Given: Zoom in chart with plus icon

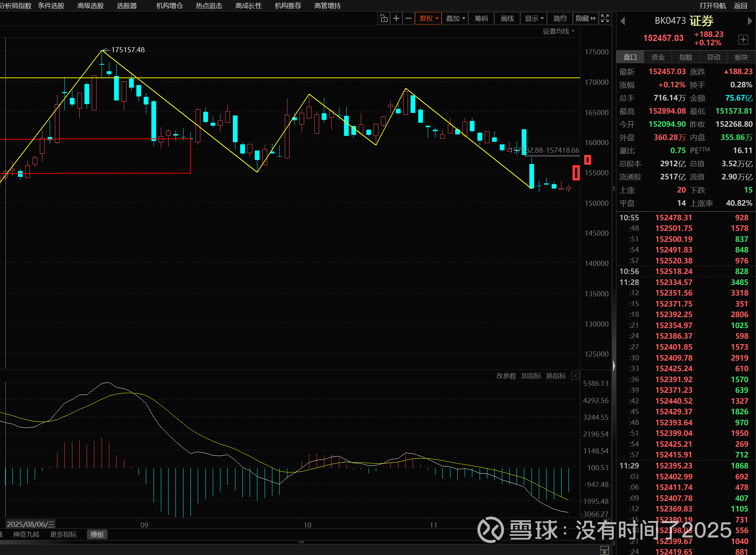Looking at the screenshot, I should pos(396,18).
